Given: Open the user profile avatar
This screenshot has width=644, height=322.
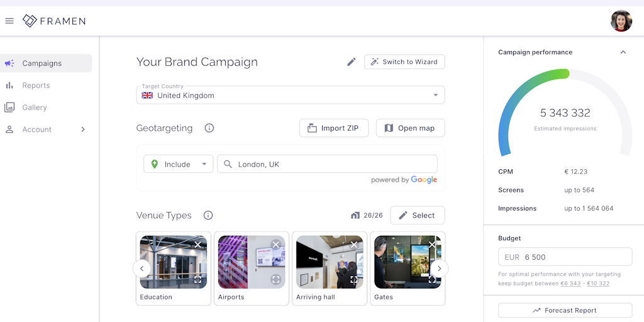Looking at the screenshot, I should [x=621, y=21].
